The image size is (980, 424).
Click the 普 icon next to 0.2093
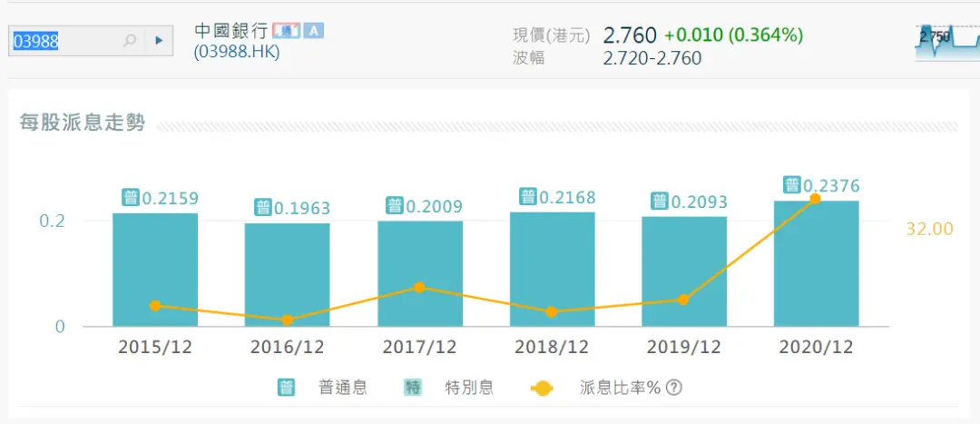660,202
